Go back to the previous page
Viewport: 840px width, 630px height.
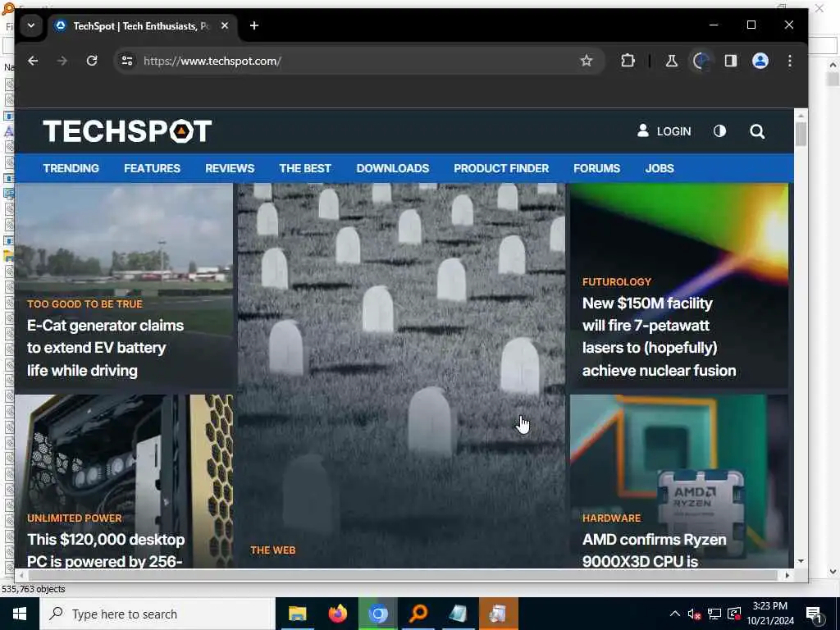[33, 61]
